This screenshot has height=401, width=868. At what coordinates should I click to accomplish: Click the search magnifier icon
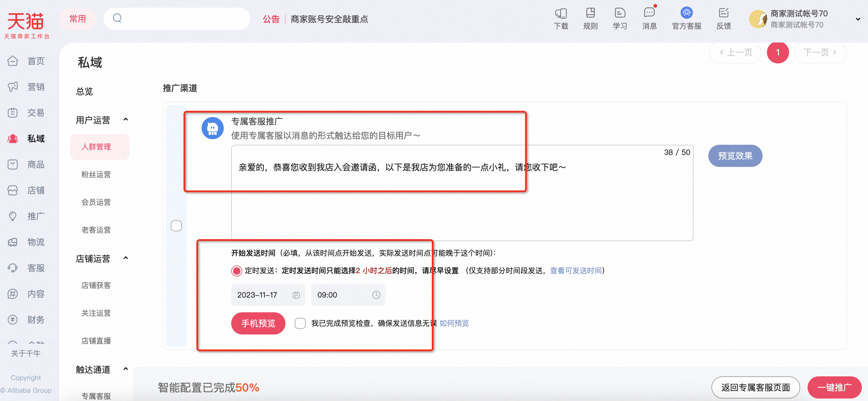(117, 18)
